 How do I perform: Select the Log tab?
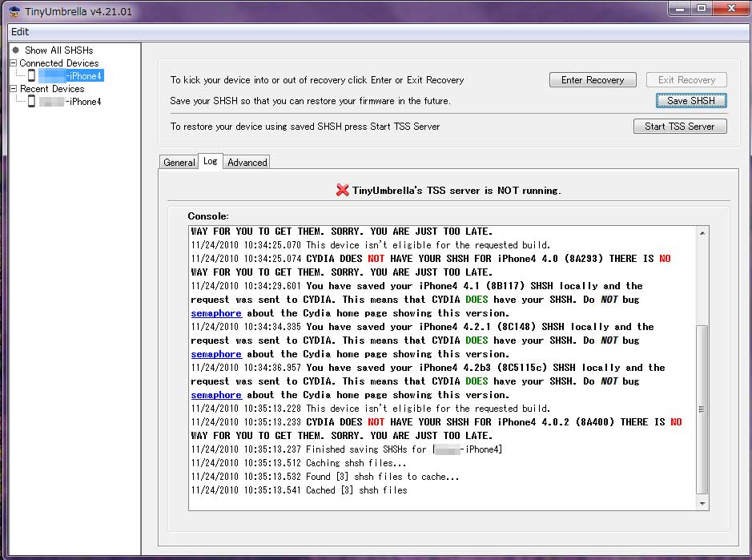[210, 161]
